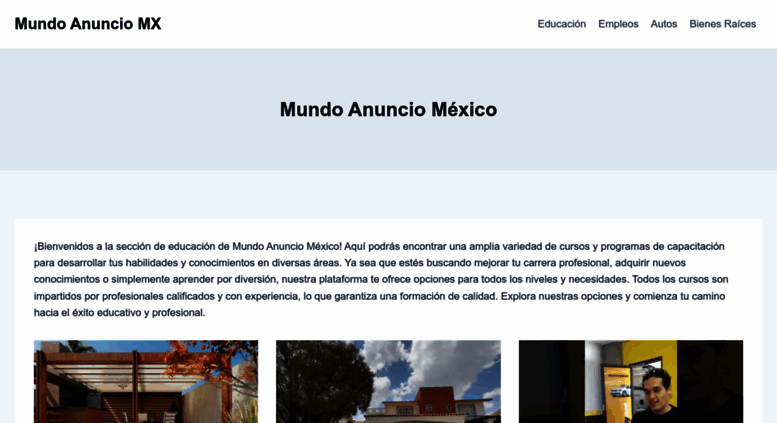Click the '¡Bienvenidos a la sección de educación' paragraph
The image size is (777, 423).
pyautogui.click(x=381, y=279)
